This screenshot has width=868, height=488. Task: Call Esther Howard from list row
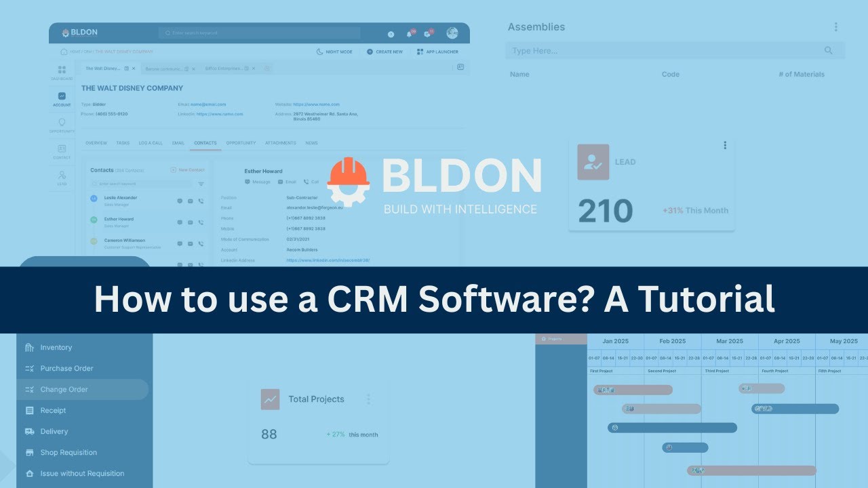201,222
